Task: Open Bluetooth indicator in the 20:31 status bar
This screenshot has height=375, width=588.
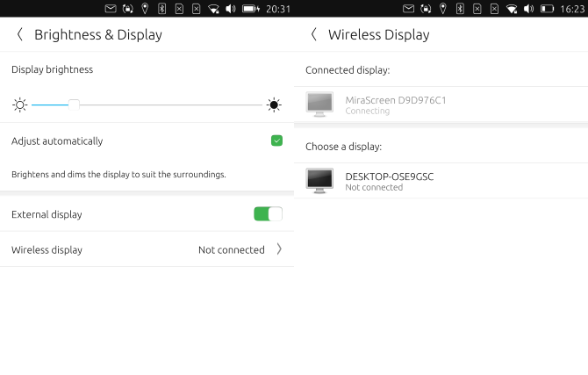Action: (161, 9)
